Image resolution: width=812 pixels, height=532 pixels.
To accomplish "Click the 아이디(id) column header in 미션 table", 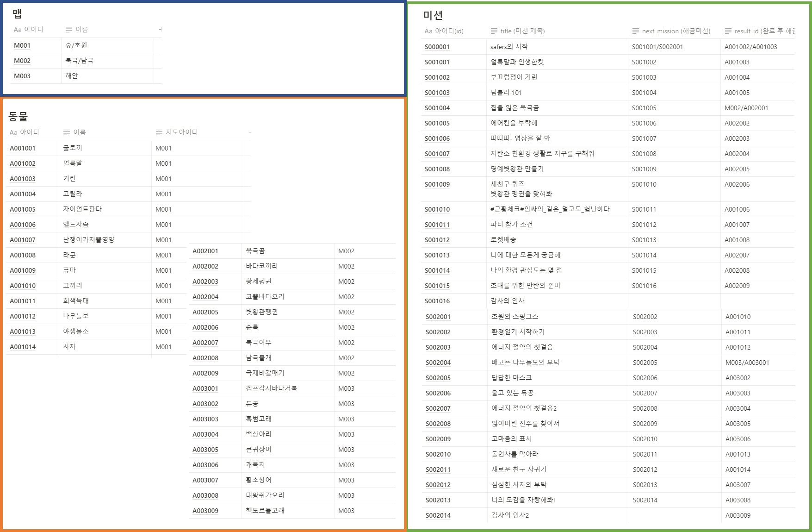I will (444, 31).
